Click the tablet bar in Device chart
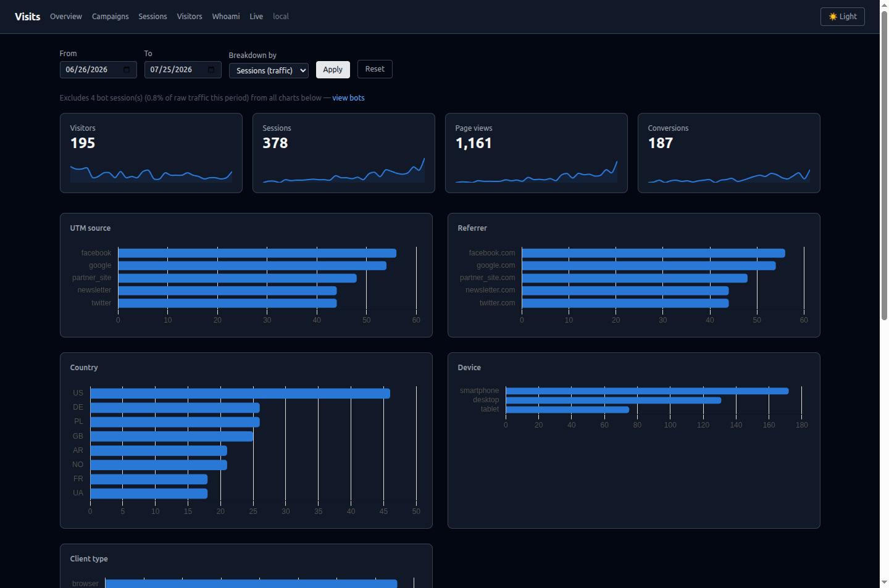This screenshot has width=889, height=588. click(x=567, y=410)
